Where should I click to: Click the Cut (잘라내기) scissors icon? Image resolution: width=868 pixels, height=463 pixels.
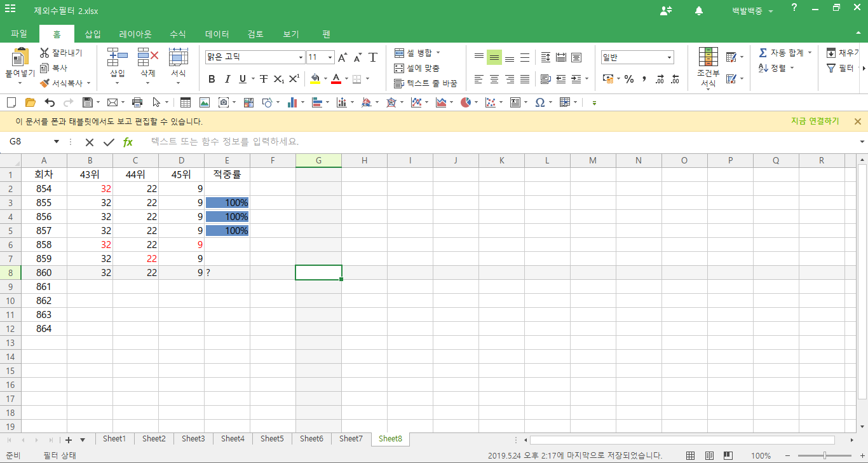pos(44,53)
